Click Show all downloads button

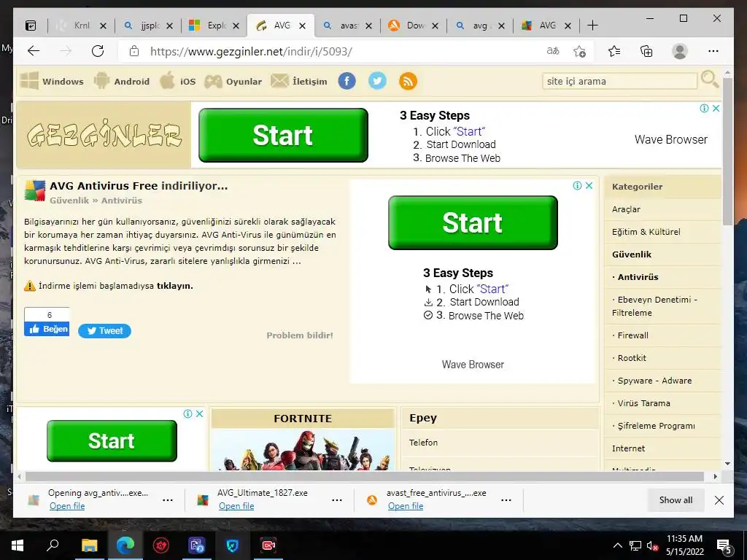(676, 500)
